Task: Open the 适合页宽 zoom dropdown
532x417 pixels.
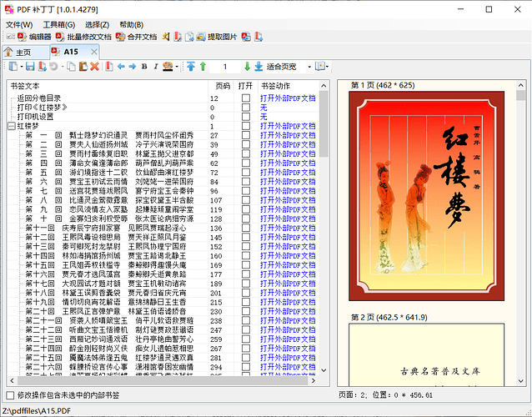Action: 309,67
